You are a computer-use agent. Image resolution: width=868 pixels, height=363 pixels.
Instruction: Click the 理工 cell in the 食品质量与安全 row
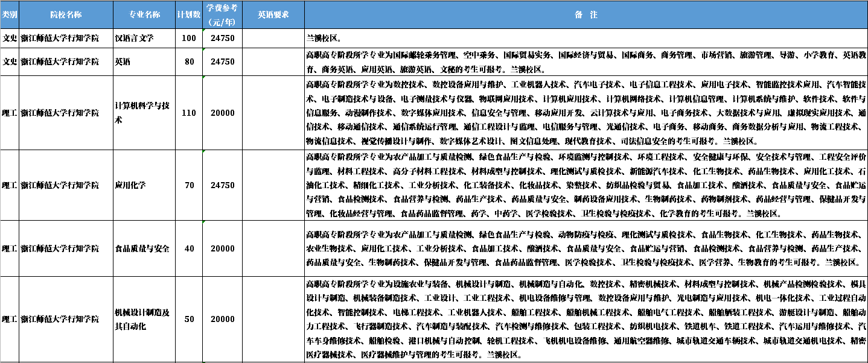(x=10, y=248)
